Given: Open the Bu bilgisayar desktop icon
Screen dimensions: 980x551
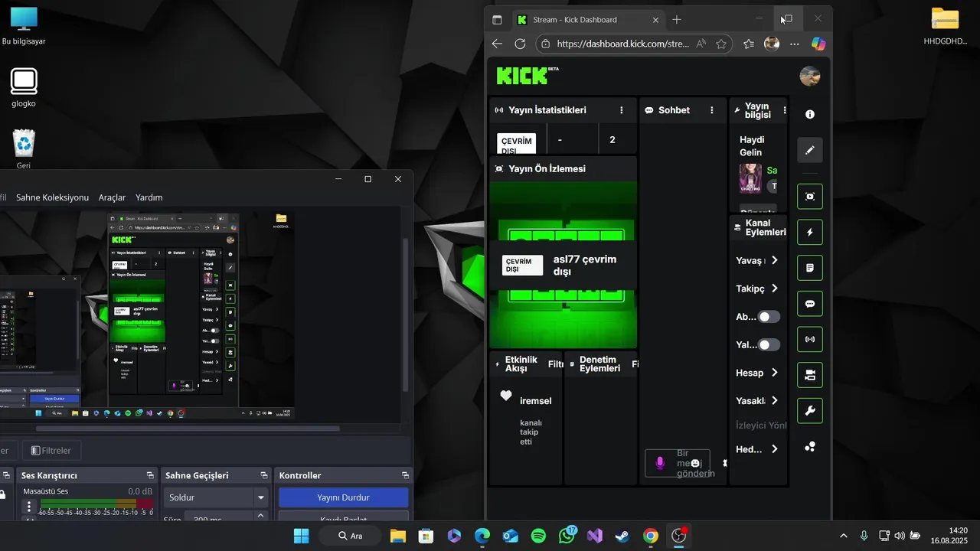Looking at the screenshot, I should [24, 26].
